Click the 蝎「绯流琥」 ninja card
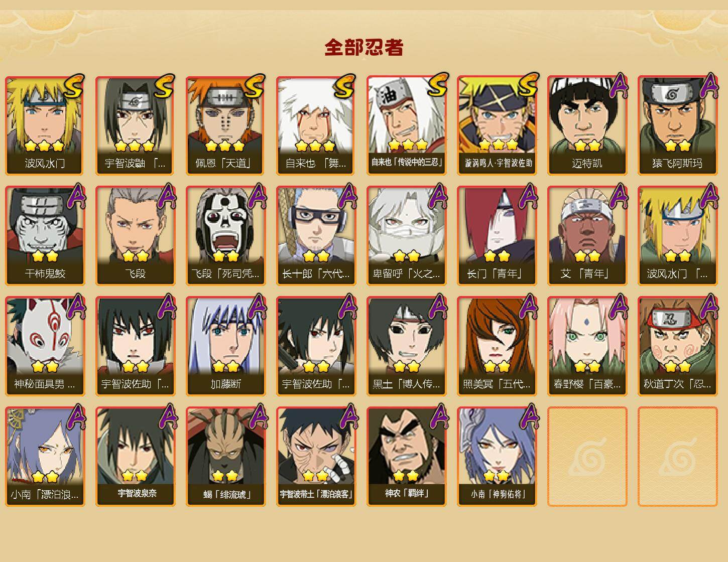Viewport: 728px width, 562px height. (x=226, y=457)
